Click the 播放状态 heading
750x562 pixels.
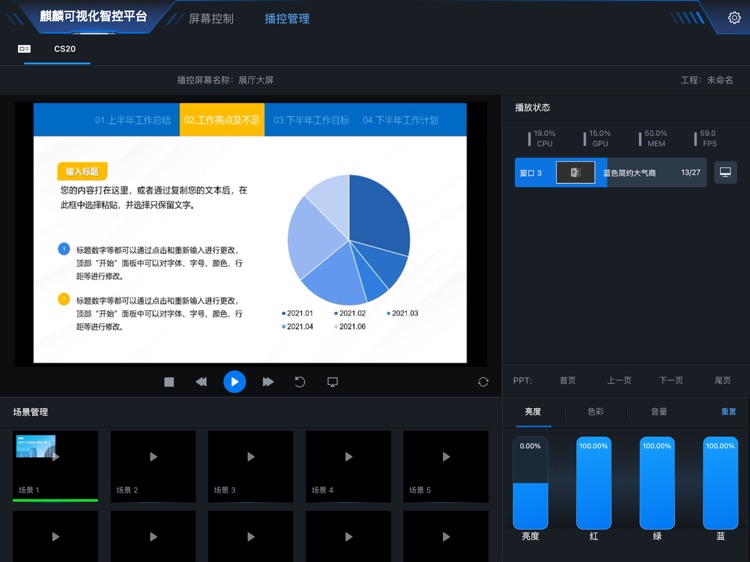[x=532, y=107]
